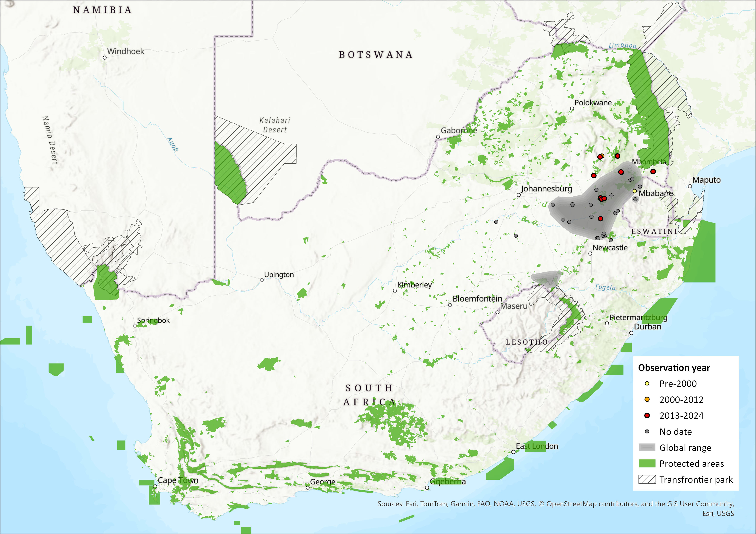This screenshot has width=756, height=534.
Task: Click the Kalahari Desert label
Action: pos(275,125)
